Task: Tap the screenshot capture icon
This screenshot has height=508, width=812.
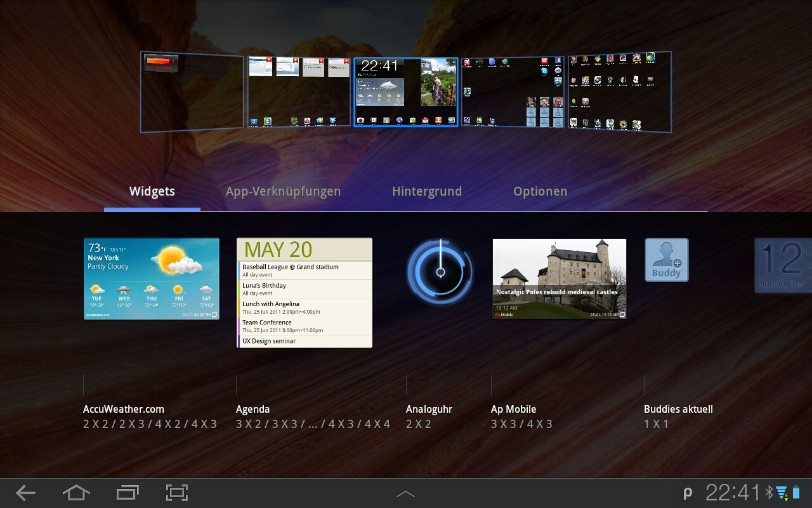Action: (x=177, y=493)
